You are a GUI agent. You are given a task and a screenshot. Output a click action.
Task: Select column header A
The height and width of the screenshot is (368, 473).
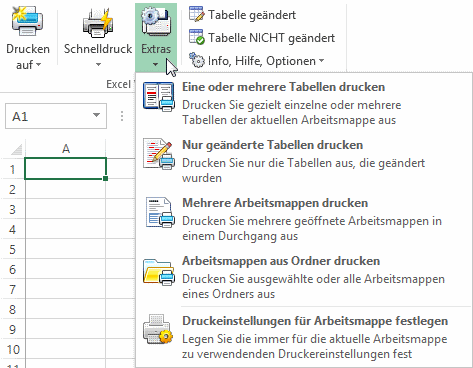coord(66,149)
